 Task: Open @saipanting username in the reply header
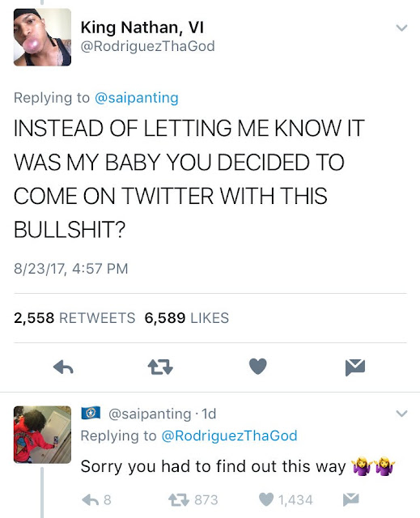click(x=150, y=414)
